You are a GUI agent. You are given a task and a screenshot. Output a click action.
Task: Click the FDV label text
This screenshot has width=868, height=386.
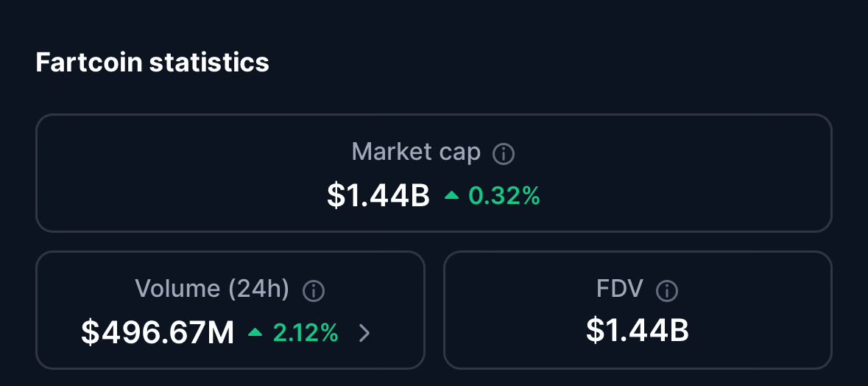620,289
